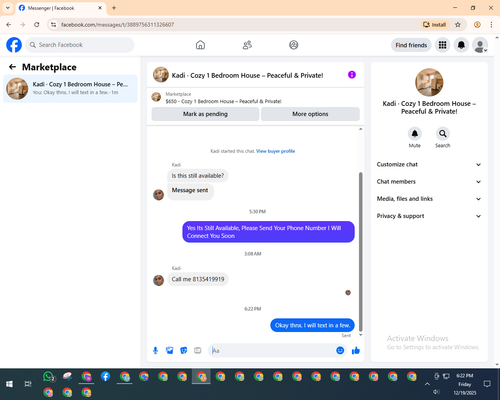Viewport: 500px width, 400px height.
Task: Click conversation header listing thumbnail
Action: point(161,75)
